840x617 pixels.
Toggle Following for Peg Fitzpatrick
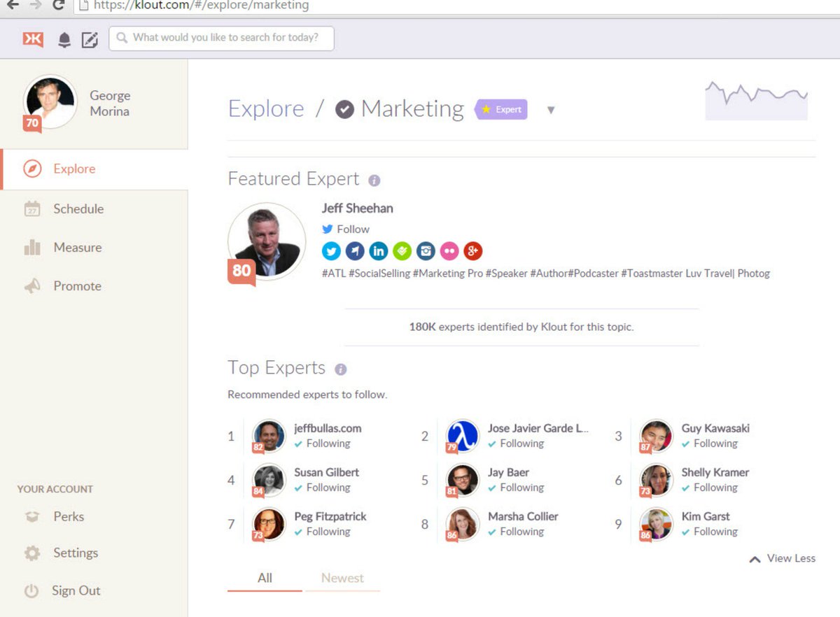(x=322, y=532)
